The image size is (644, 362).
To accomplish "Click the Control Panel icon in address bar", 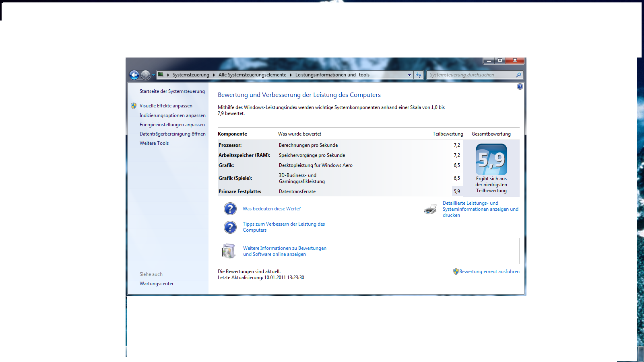I will coord(161,74).
